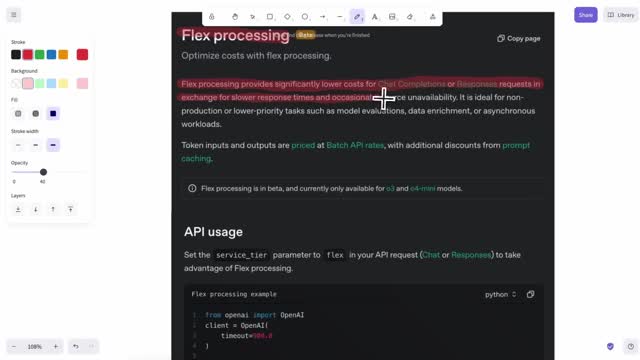
Task: Select hachure fill style
Action: (x=18, y=113)
